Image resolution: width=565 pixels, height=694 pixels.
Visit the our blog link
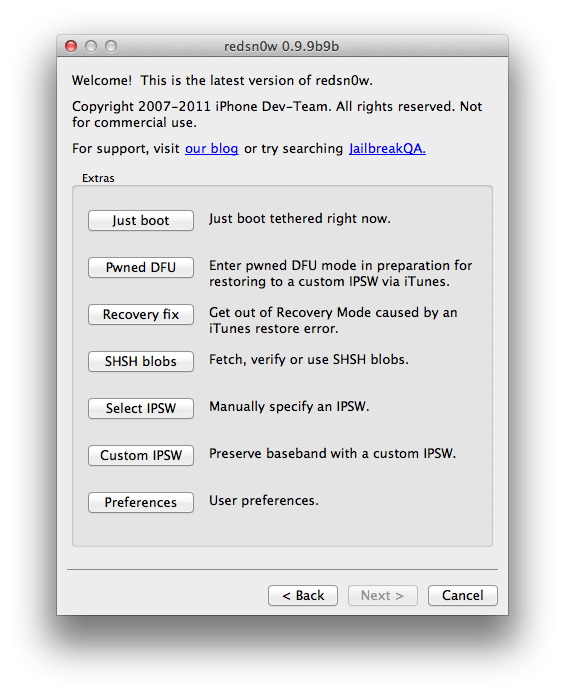click(211, 149)
